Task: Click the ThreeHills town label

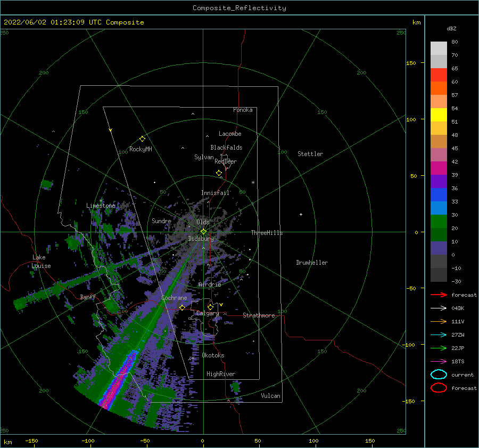Action: pos(267,233)
